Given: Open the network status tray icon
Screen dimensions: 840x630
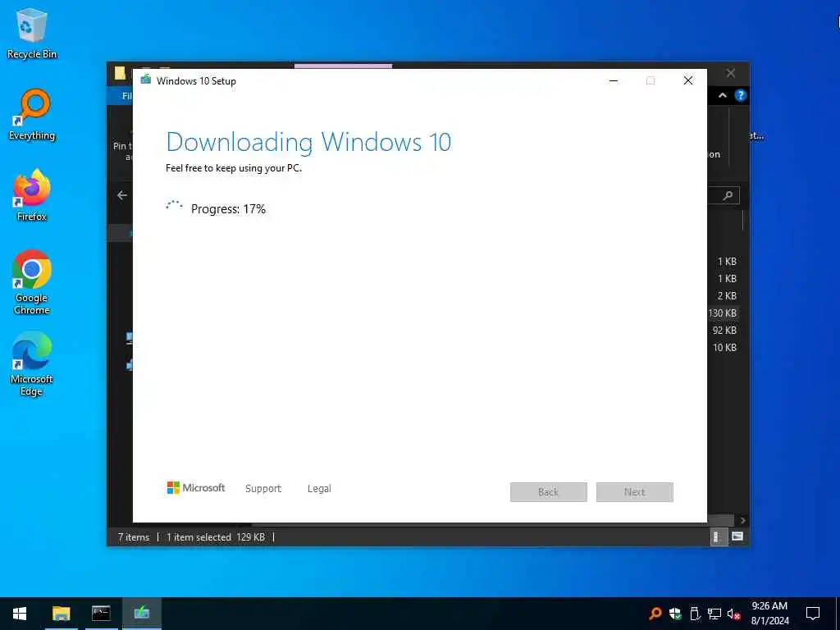Looking at the screenshot, I should [x=714, y=614].
